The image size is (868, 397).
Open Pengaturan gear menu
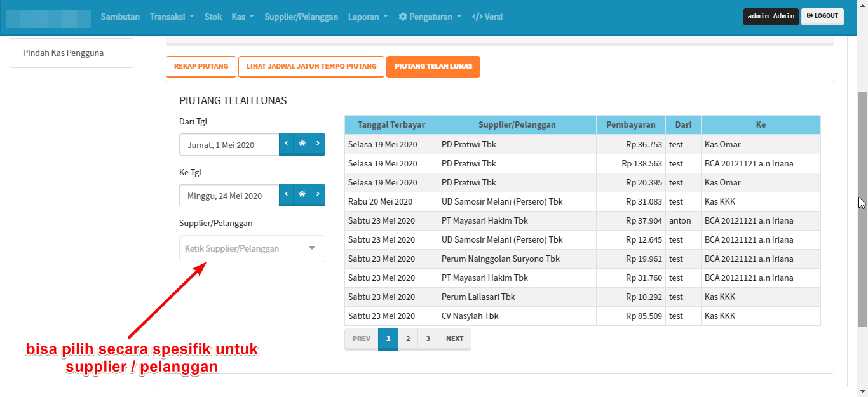(430, 17)
